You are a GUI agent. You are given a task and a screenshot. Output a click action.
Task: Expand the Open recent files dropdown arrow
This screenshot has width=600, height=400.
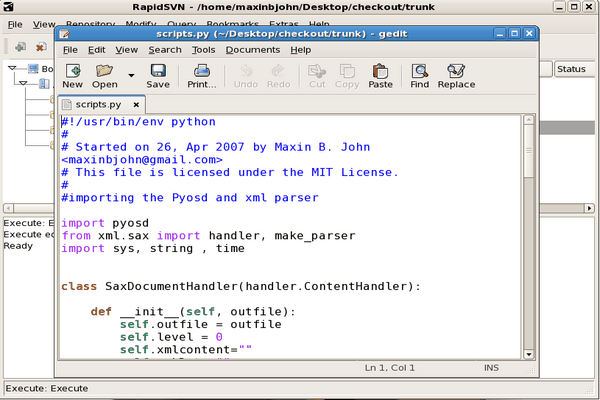[x=131, y=76]
